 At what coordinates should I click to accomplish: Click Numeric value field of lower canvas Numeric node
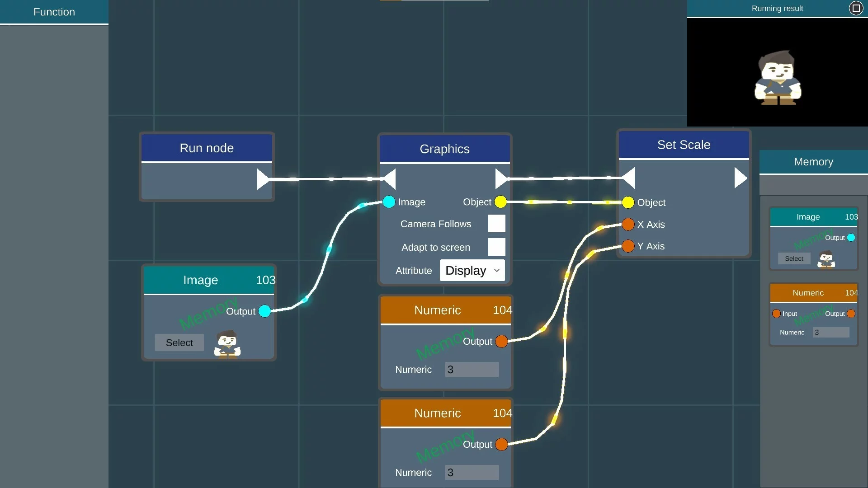click(472, 473)
